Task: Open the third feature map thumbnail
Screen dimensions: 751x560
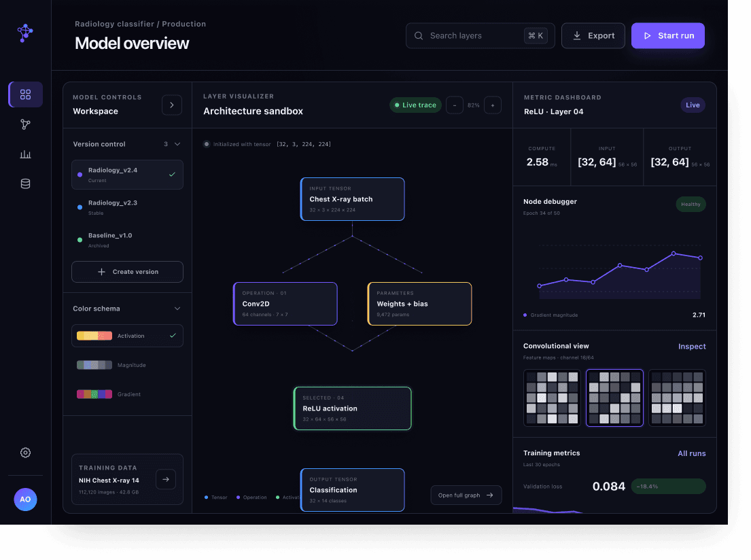Action: pyautogui.click(x=677, y=398)
